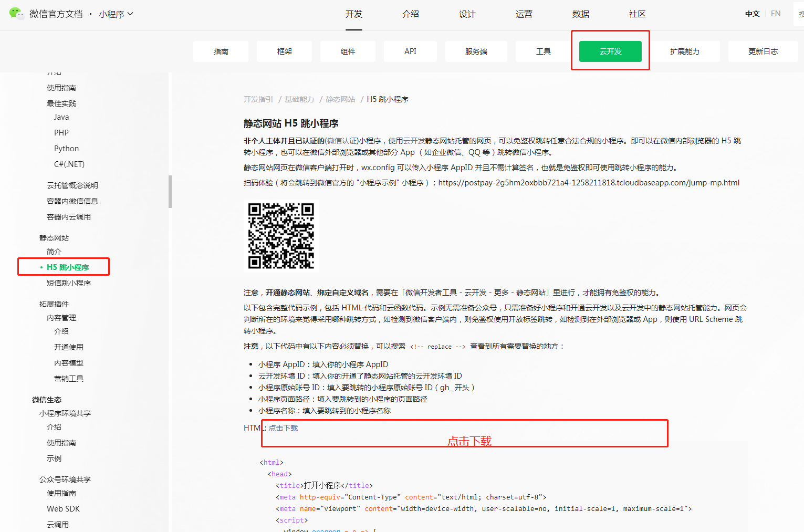Open 最佳实践 in the sidebar
The height and width of the screenshot is (532, 804).
tap(61, 103)
